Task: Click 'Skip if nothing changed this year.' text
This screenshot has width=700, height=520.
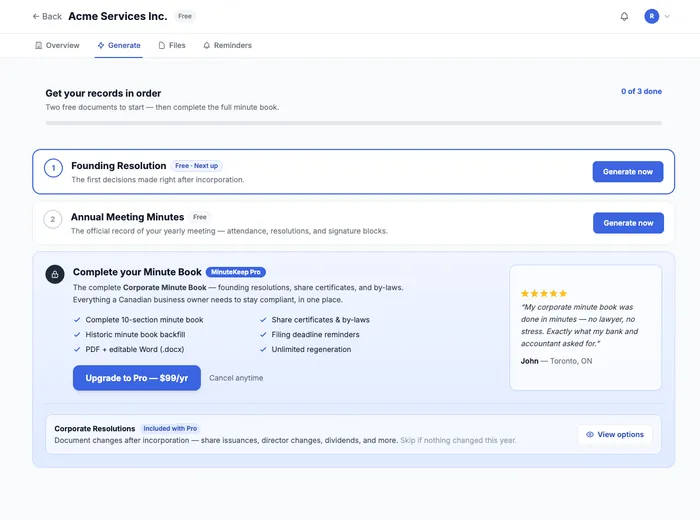Action: (x=458, y=441)
